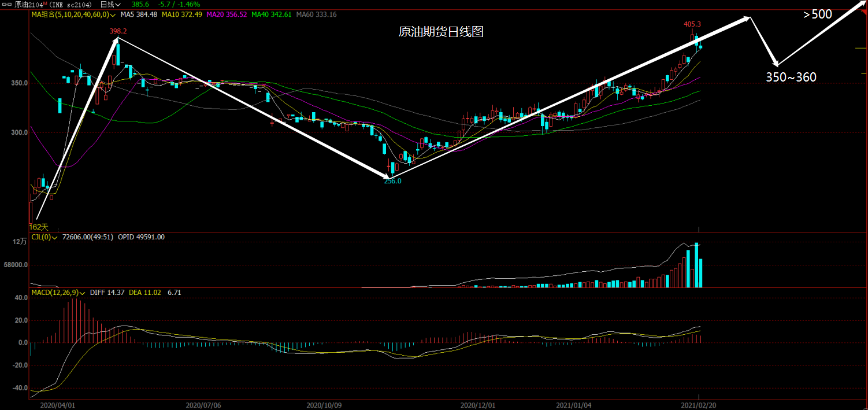Viewport: 868px width, 410px height.
Task: Click the red M marker after 原油2104
Action: [44, 3]
